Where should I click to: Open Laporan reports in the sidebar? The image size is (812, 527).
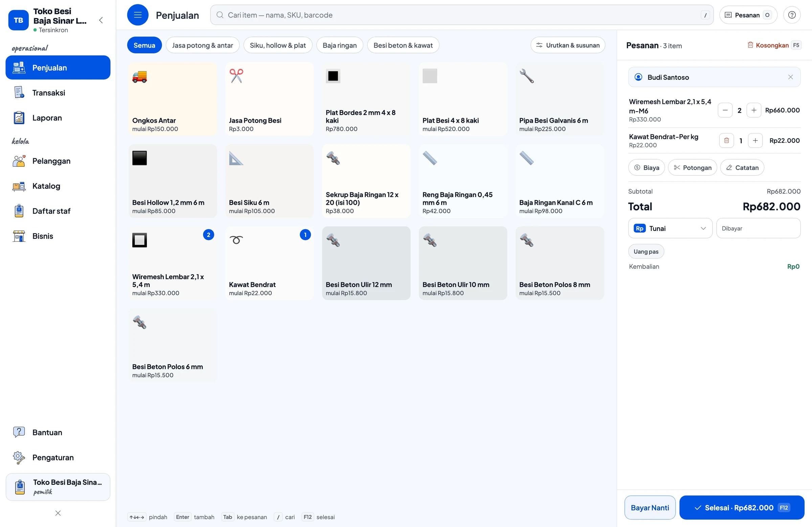[x=58, y=118]
